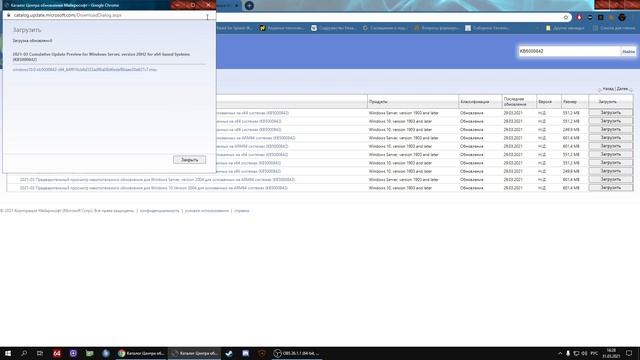Viewport: 640px width, 360px height.
Task: Click the .msu download link in the dialog
Action: tap(84, 70)
